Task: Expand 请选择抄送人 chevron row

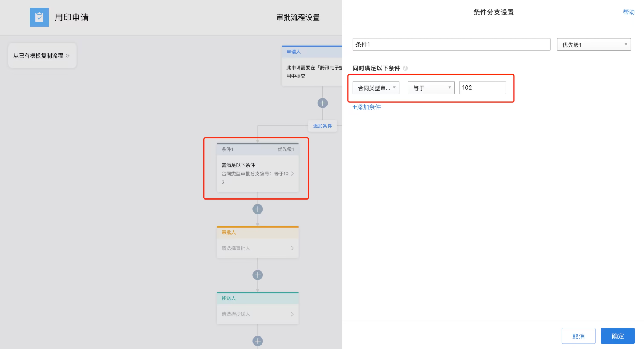Action: pyautogui.click(x=258, y=314)
